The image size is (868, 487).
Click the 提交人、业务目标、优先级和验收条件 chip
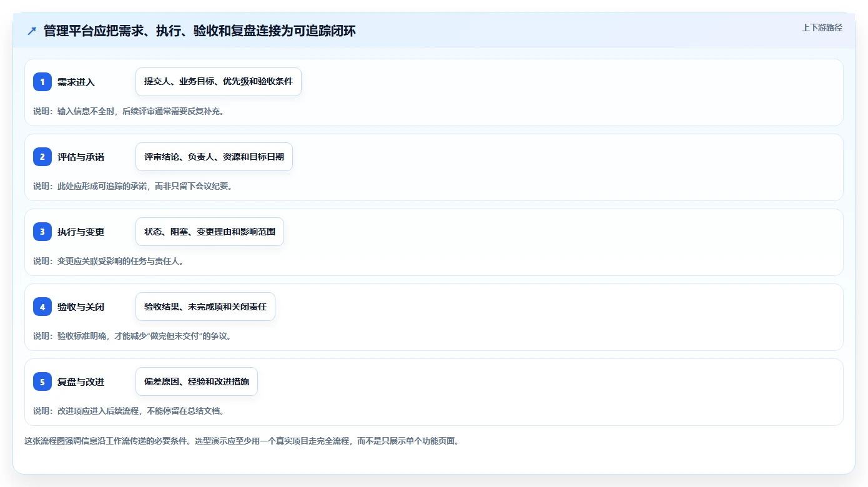(219, 82)
